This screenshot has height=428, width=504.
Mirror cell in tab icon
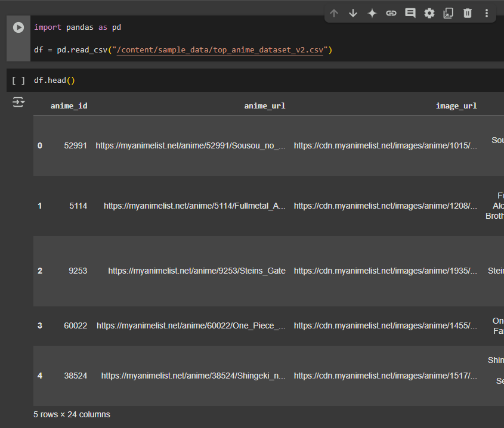(x=449, y=13)
